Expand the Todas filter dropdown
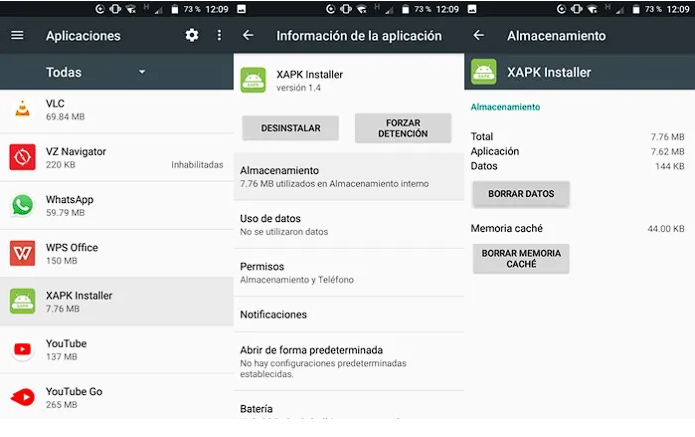 95,72
